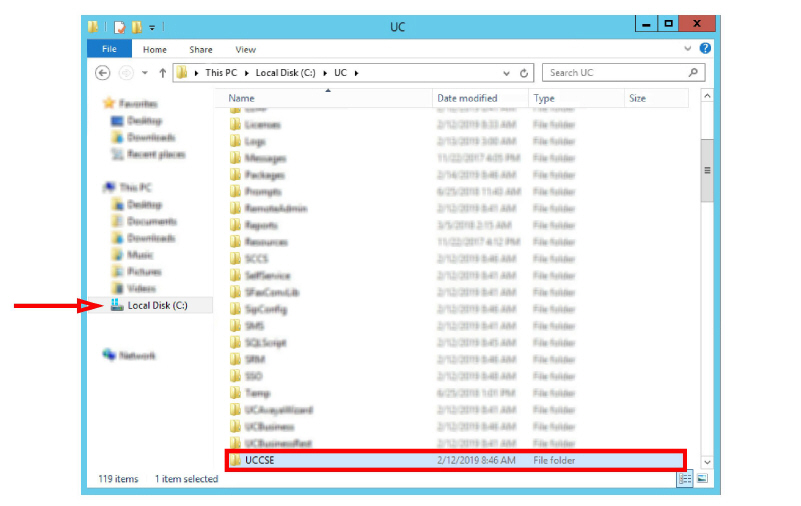
Task: Open the recent locations dropdown
Action: 144,73
